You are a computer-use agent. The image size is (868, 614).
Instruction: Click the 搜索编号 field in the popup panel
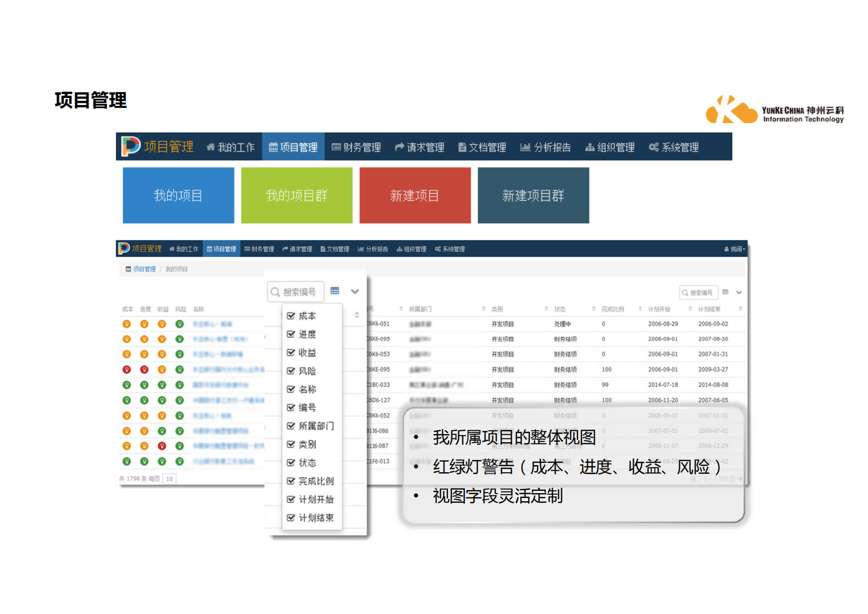[x=295, y=292]
